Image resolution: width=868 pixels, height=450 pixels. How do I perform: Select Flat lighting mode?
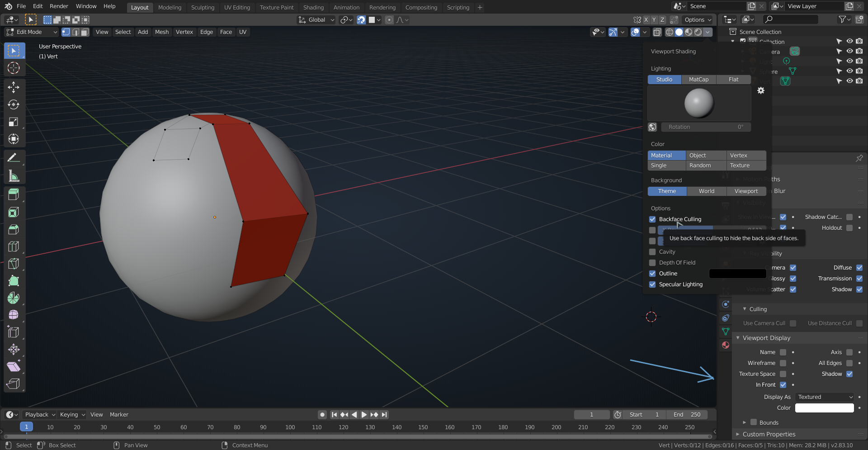pos(734,80)
